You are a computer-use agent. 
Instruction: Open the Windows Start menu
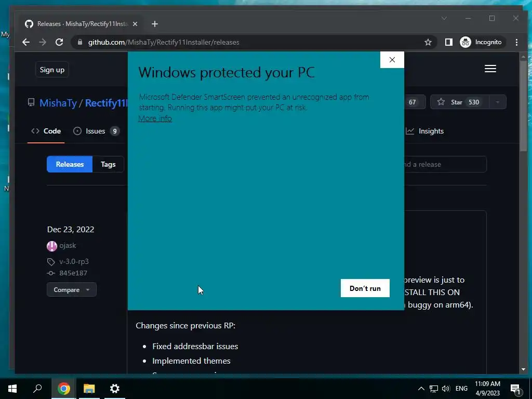click(12, 389)
